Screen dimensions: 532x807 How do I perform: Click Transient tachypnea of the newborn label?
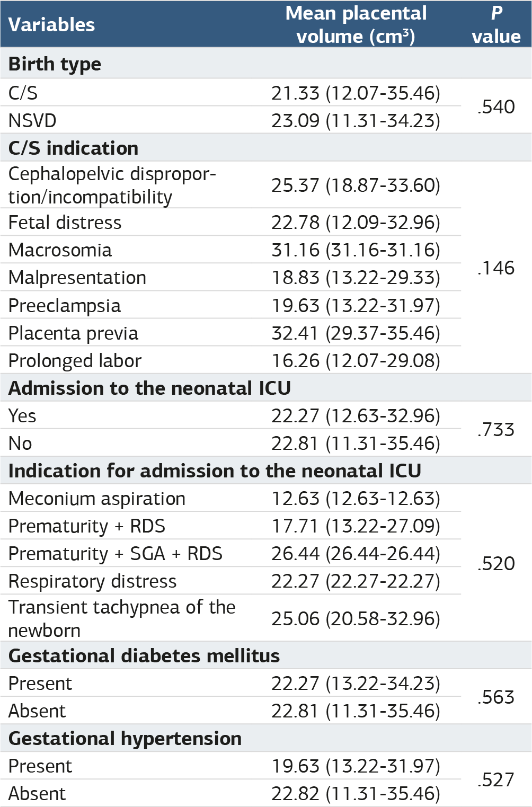click(x=122, y=618)
